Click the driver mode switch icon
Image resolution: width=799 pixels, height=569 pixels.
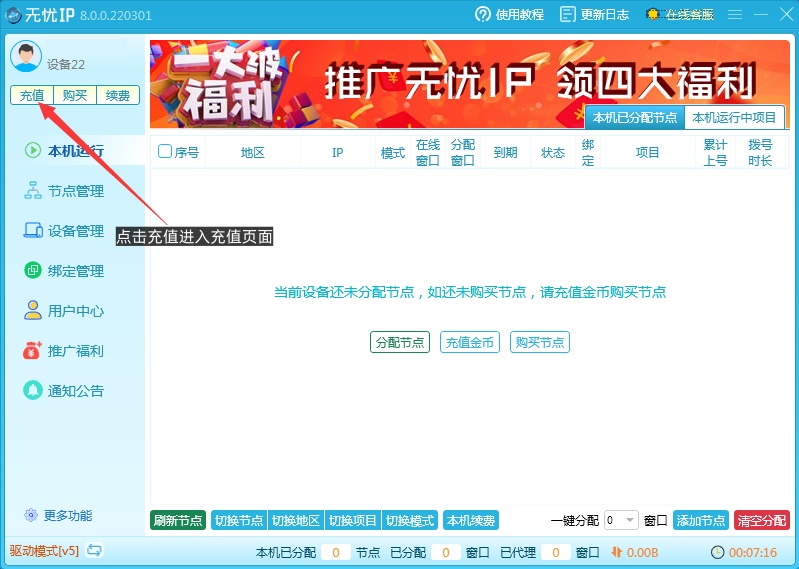[x=94, y=551]
